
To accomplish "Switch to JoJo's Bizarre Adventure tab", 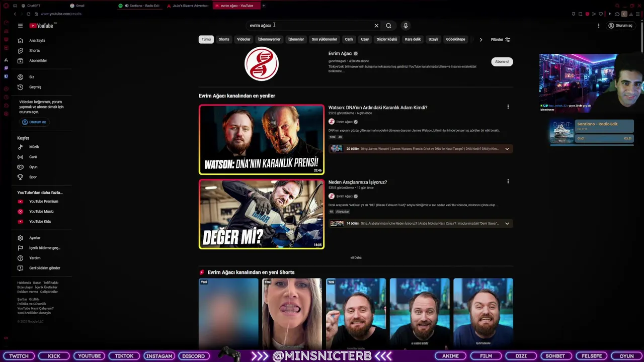I will point(187,6).
